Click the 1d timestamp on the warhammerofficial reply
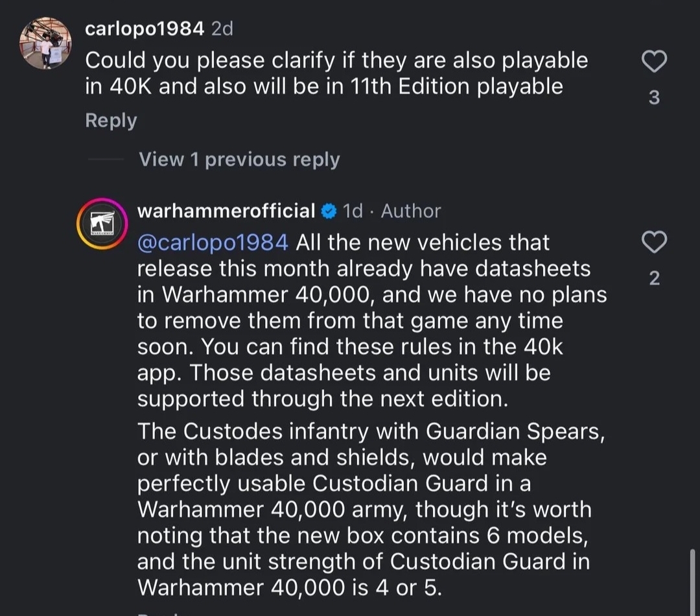Image resolution: width=700 pixels, height=616 pixels. click(353, 211)
